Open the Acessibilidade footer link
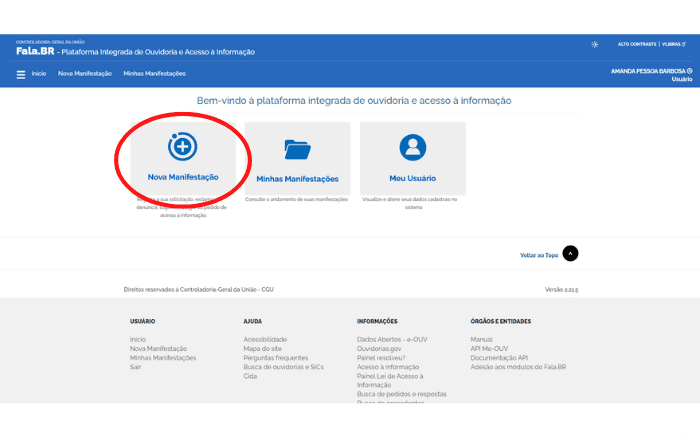This screenshot has width=700, height=440. click(264, 339)
